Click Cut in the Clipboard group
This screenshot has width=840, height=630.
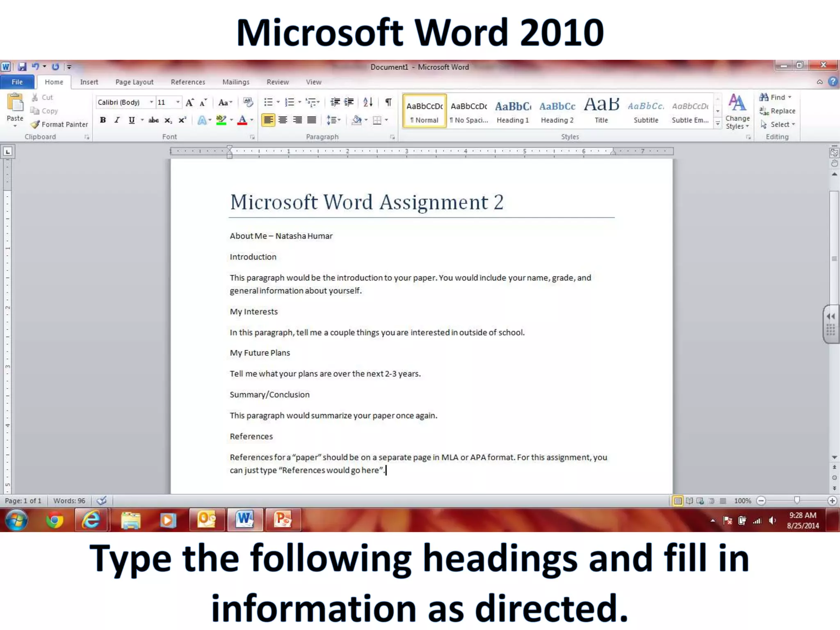[x=43, y=98]
